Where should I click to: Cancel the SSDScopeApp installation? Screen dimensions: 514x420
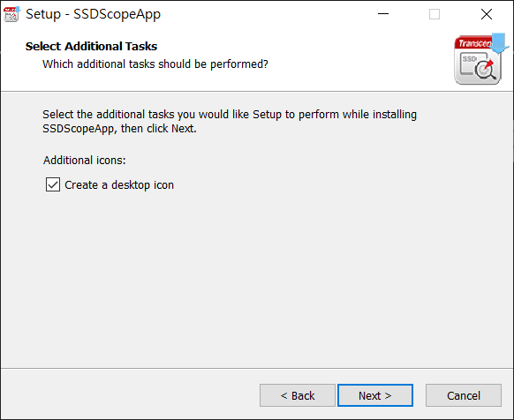click(464, 395)
